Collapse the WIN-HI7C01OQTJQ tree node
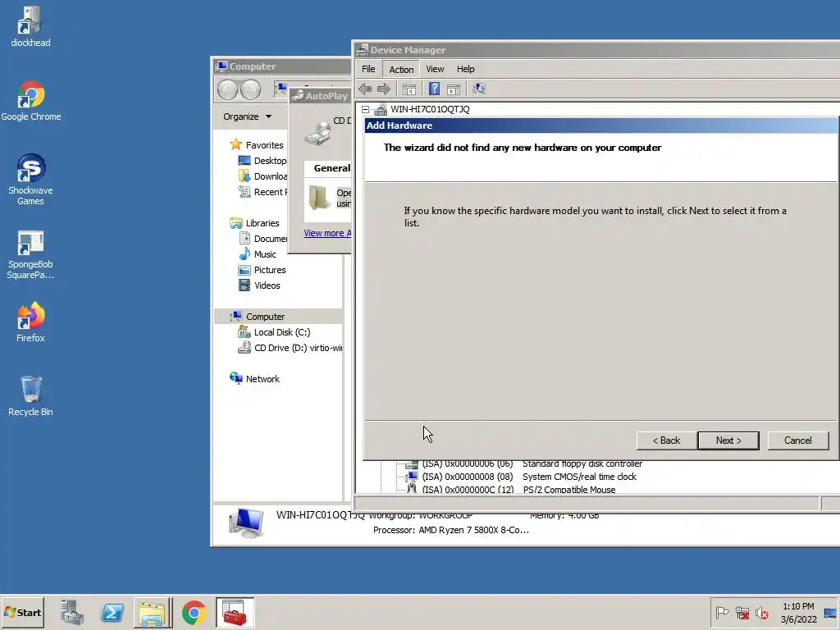 coord(365,109)
